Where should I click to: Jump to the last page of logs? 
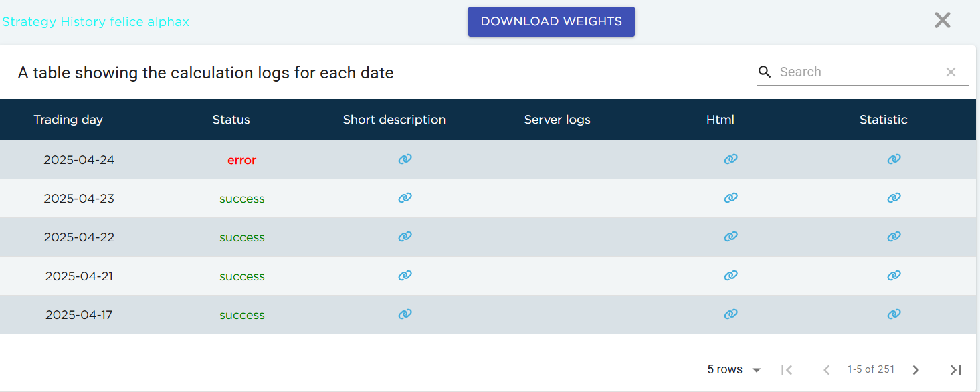tap(955, 370)
